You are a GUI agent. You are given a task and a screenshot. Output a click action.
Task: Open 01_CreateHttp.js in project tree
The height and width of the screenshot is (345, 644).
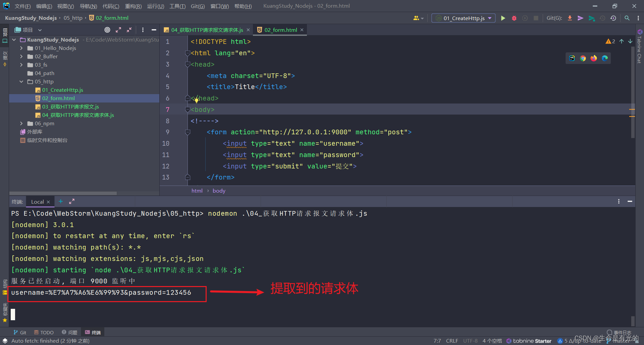[x=62, y=90]
